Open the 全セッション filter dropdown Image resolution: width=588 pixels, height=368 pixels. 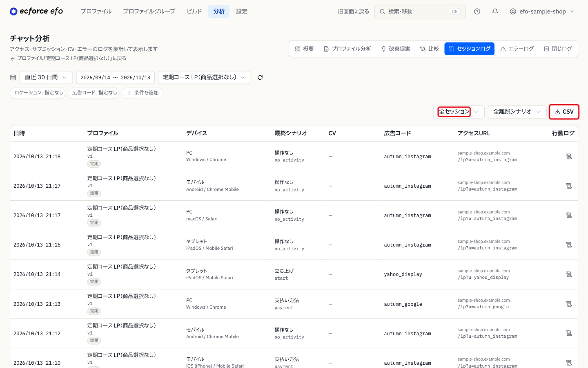pyautogui.click(x=459, y=112)
